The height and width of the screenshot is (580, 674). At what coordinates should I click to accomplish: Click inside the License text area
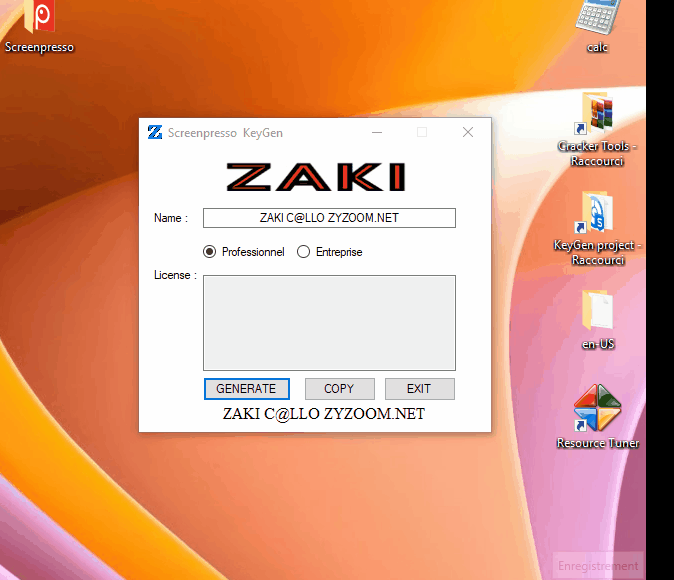coord(329,323)
